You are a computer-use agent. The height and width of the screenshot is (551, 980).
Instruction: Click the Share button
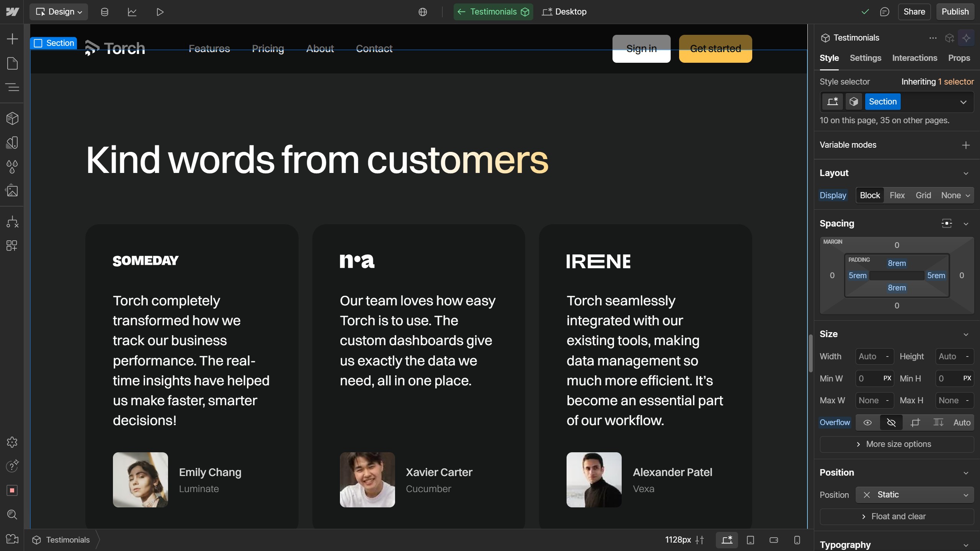click(914, 12)
